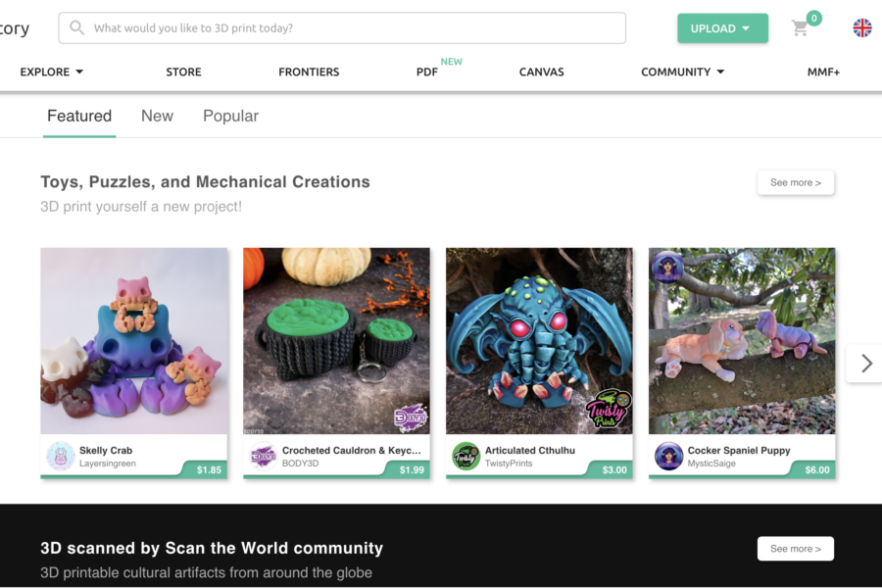Switch to the Popular tab
Screen dimensions: 882x588
tap(230, 116)
